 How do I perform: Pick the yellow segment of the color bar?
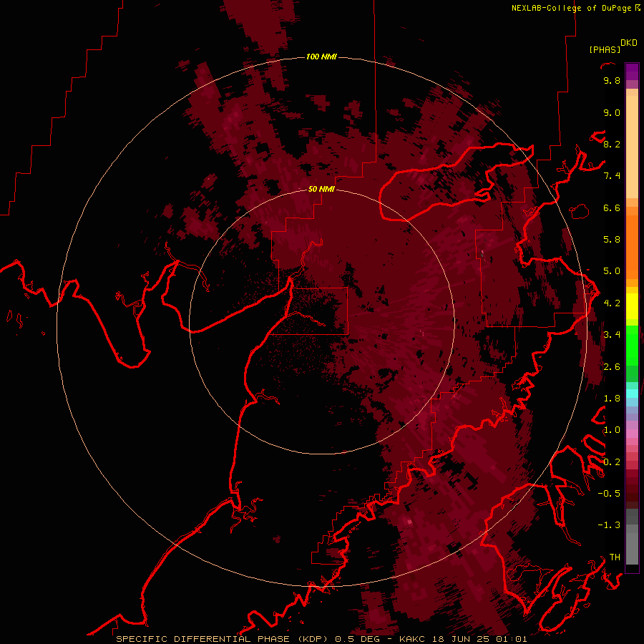tap(632, 306)
